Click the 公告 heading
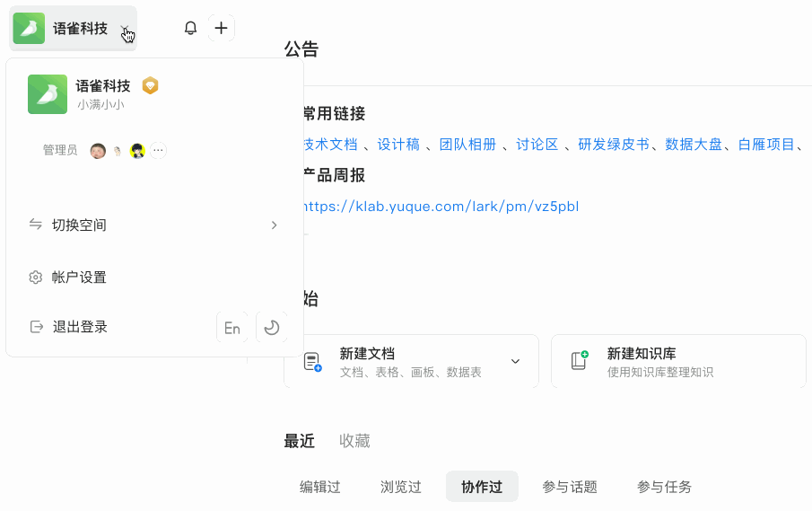The image size is (812, 511). (301, 49)
